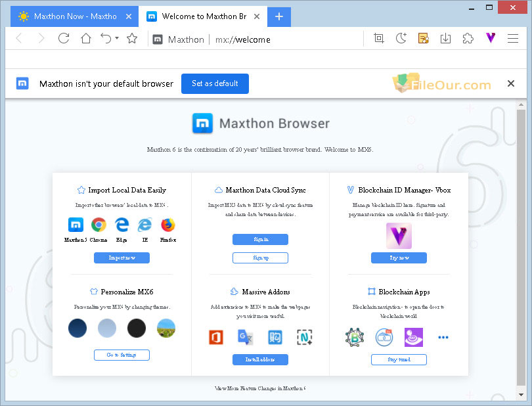Open View More Feature Changes link
This screenshot has height=406, width=532.
[x=260, y=388]
